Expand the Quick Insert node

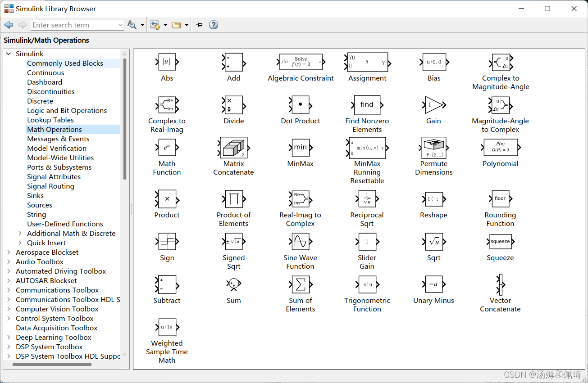click(x=20, y=243)
